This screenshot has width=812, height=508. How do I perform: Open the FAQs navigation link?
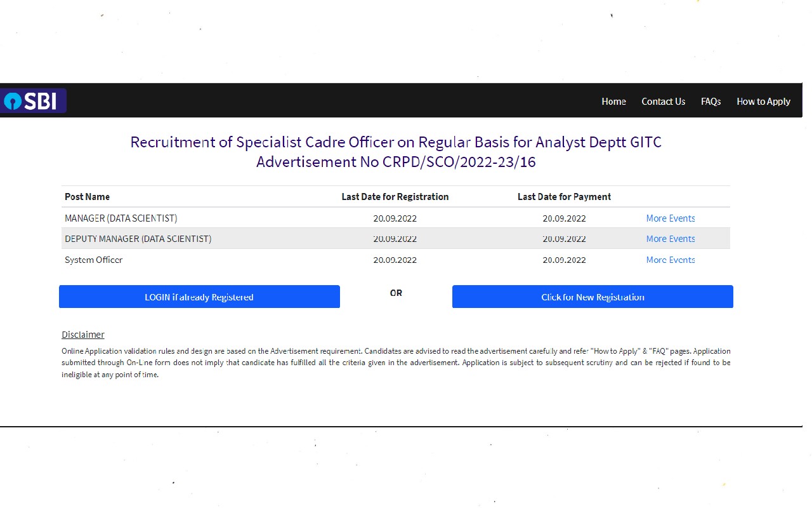710,102
